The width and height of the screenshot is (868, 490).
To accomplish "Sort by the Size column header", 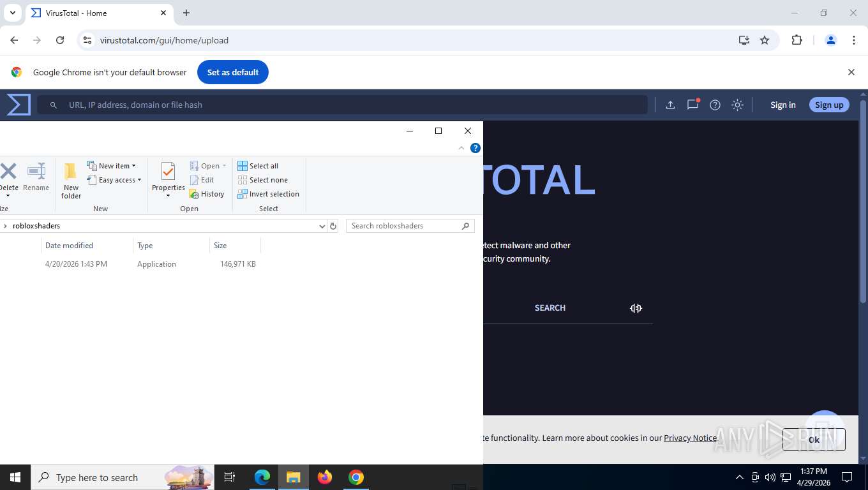I will point(235,246).
